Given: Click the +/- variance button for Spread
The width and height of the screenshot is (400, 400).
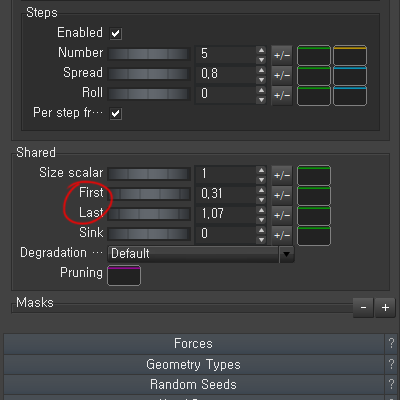Looking at the screenshot, I should click(282, 75).
